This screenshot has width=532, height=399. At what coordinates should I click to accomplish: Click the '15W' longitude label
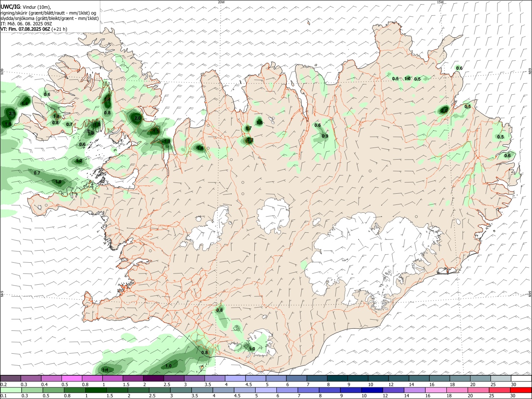440,2
